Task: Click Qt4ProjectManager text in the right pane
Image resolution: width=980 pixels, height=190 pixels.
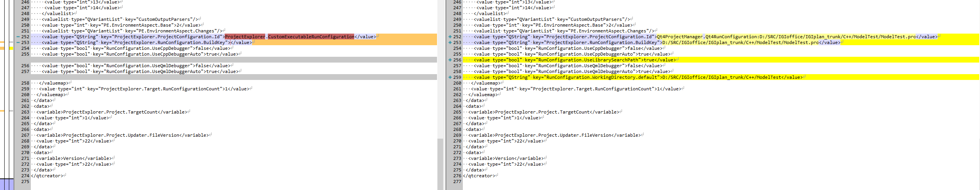Action: click(x=679, y=37)
